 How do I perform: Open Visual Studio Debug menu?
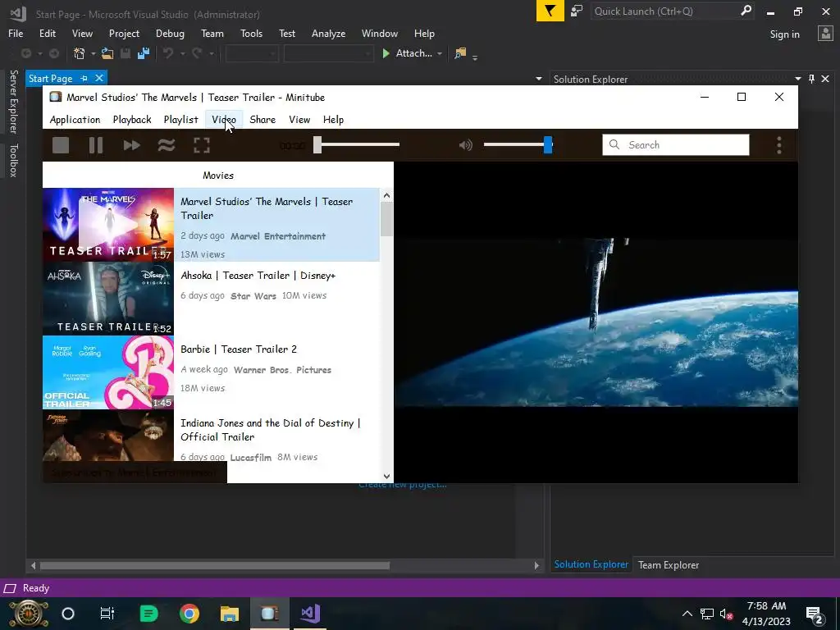tap(170, 33)
